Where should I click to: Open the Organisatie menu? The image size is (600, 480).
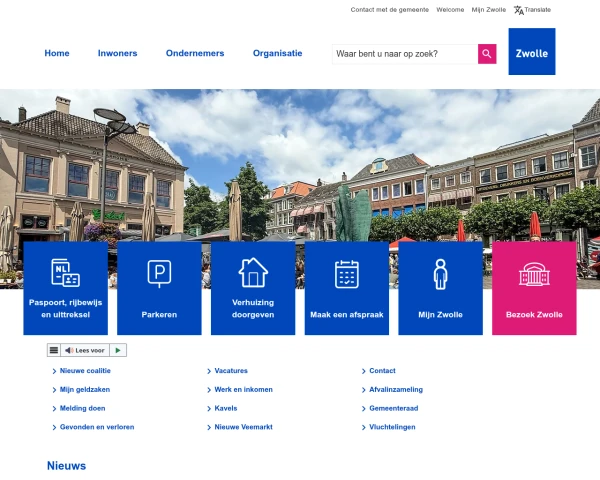277,53
